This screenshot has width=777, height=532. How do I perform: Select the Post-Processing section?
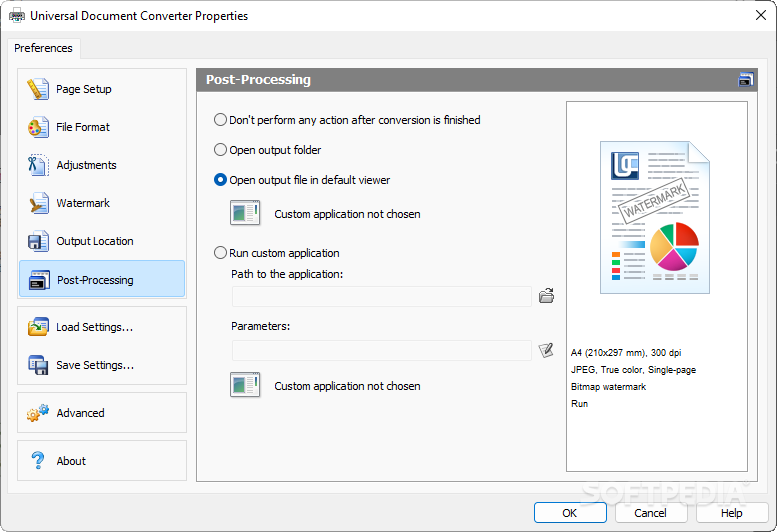pos(102,279)
